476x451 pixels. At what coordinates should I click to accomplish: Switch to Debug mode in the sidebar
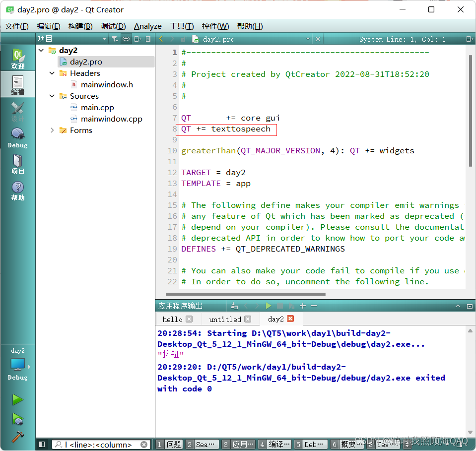18,137
